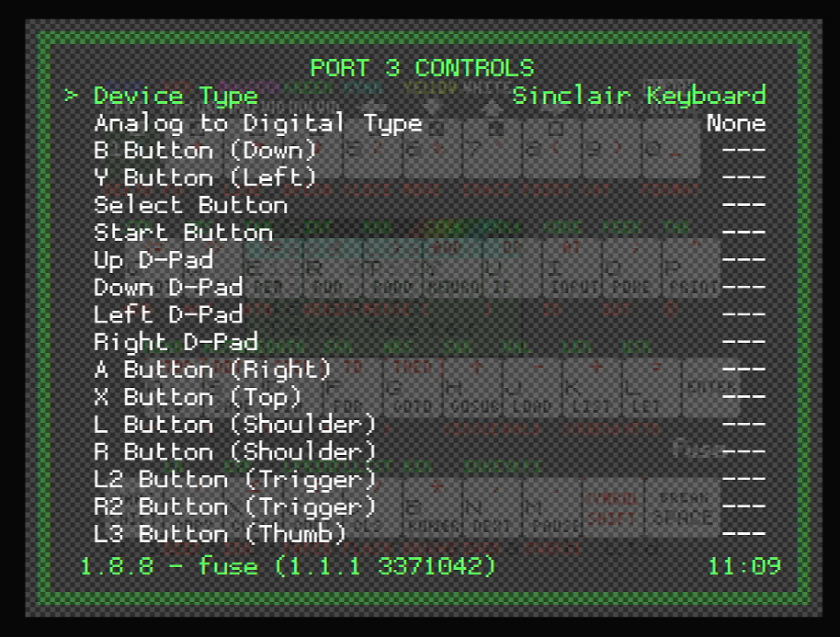Click the 11:09 clock display
The width and height of the screenshot is (840, 637).
click(748, 567)
